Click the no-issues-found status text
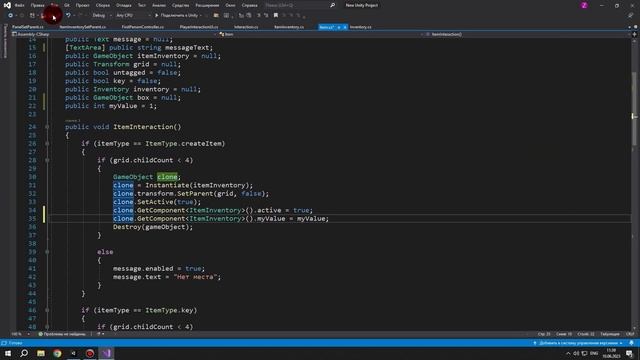The height and width of the screenshot is (360, 640). [x=64, y=334]
